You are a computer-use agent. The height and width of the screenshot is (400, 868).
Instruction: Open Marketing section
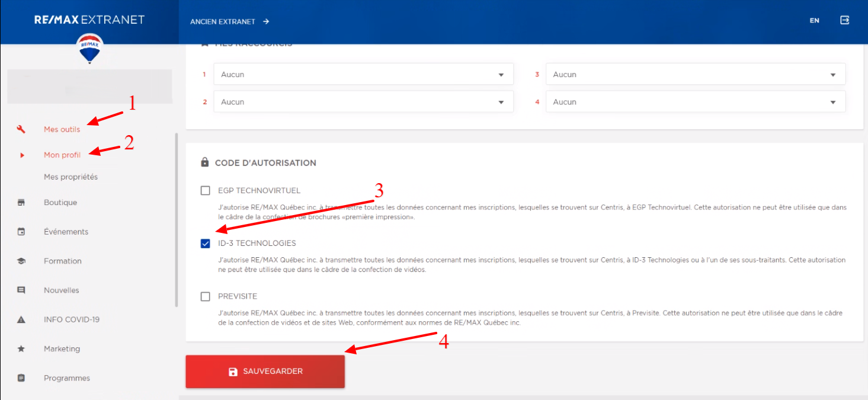[62, 349]
